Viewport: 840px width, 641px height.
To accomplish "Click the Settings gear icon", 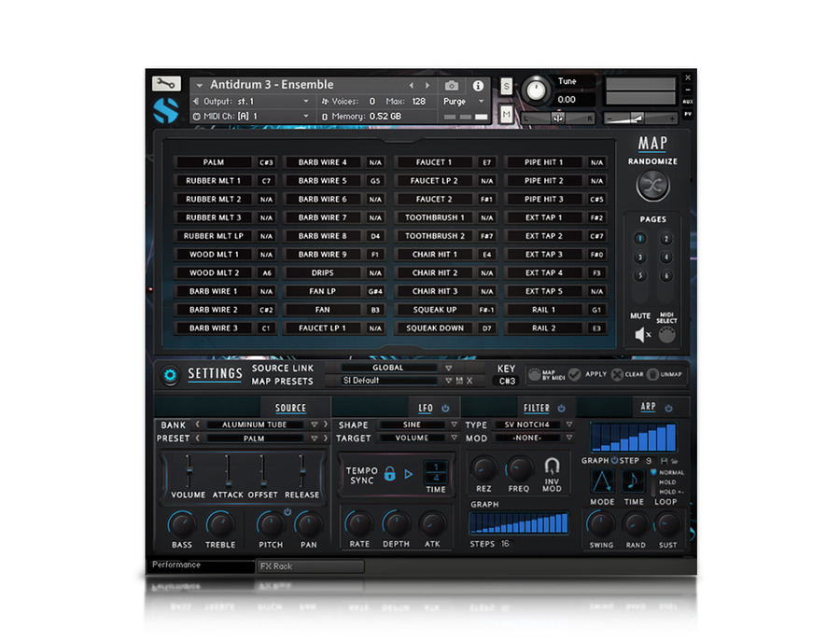I will click(x=171, y=375).
